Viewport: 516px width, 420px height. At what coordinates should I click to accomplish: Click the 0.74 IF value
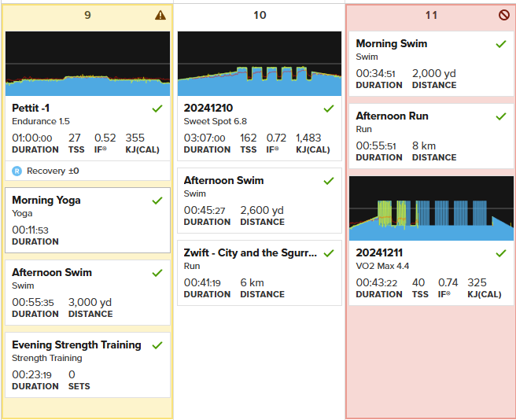[448, 282]
